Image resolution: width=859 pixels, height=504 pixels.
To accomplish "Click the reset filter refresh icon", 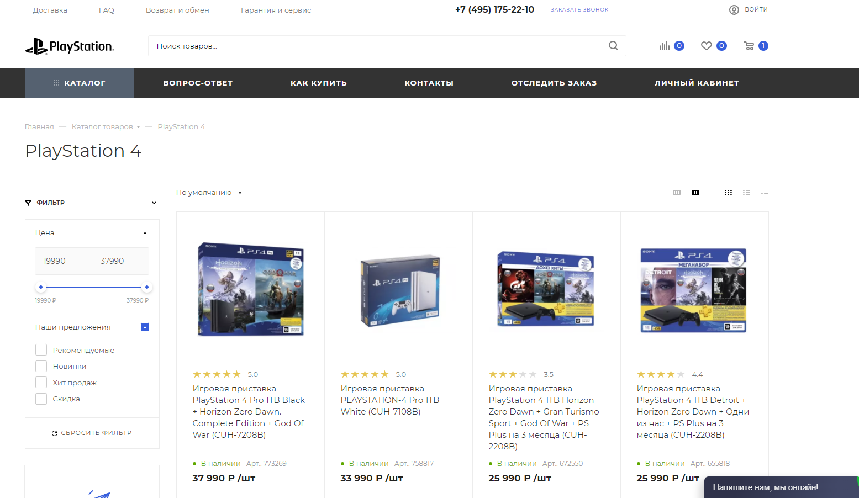I will click(55, 433).
